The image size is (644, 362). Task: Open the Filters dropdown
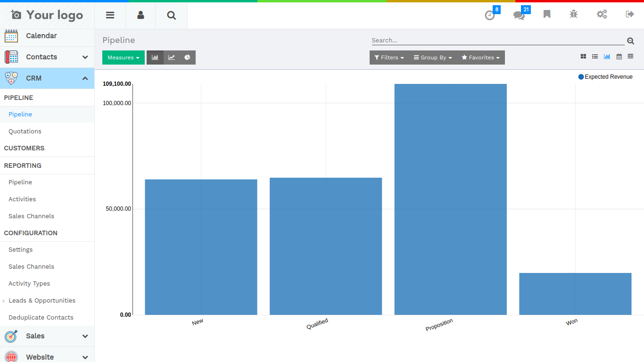point(389,58)
